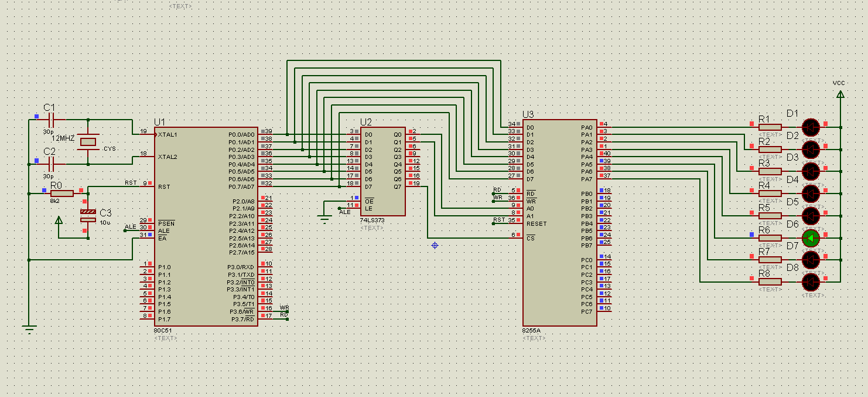Image resolution: width=868 pixels, height=397 pixels.
Task: Select capacitor C2 symbol
Action: pos(50,164)
